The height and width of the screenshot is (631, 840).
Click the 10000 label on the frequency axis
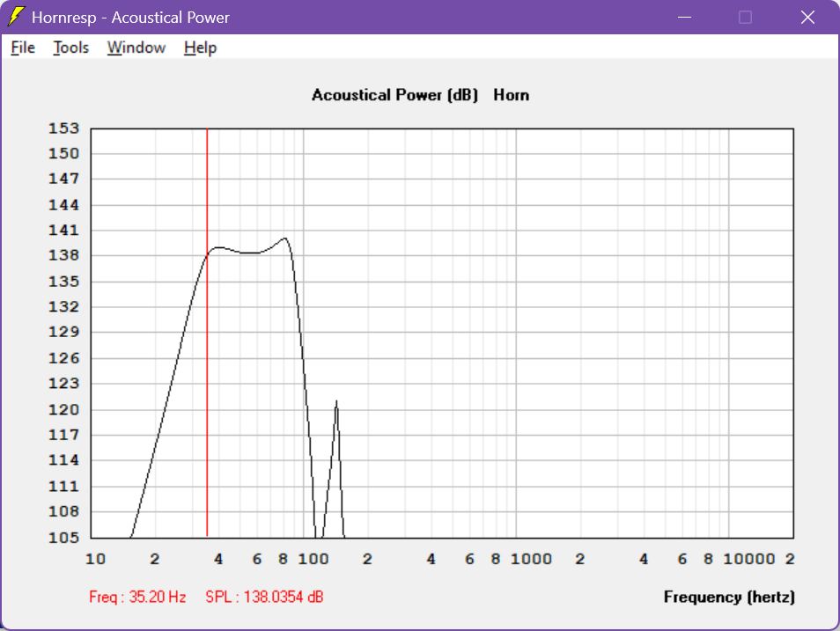tap(749, 559)
